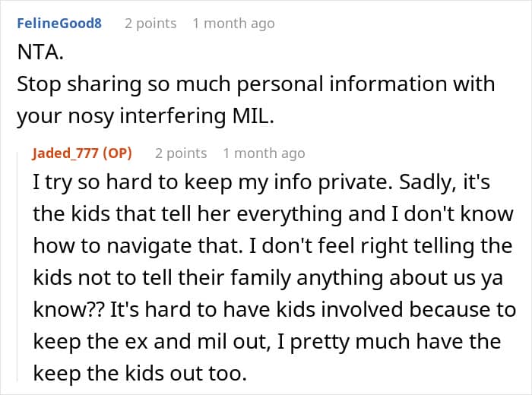532x395 pixels.
Task: Click the line starting "know?? It's hard"
Action: pyautogui.click(x=274, y=311)
